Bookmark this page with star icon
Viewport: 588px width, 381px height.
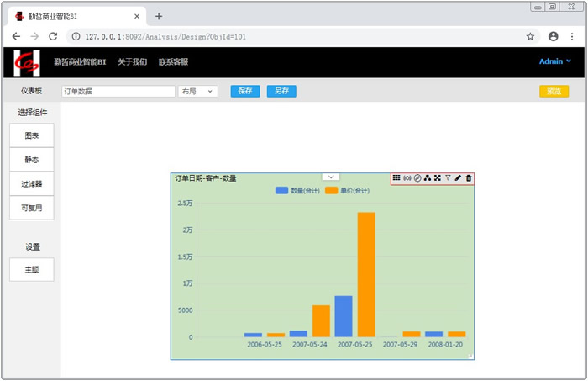click(530, 36)
